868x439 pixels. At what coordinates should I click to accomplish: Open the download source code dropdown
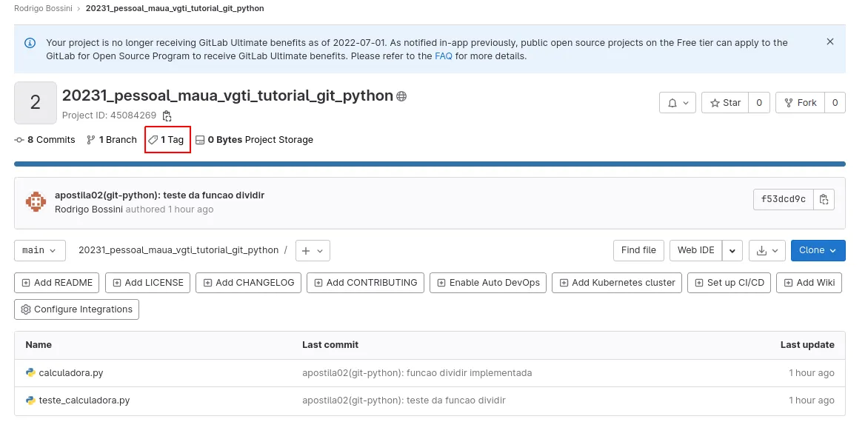[x=767, y=250]
